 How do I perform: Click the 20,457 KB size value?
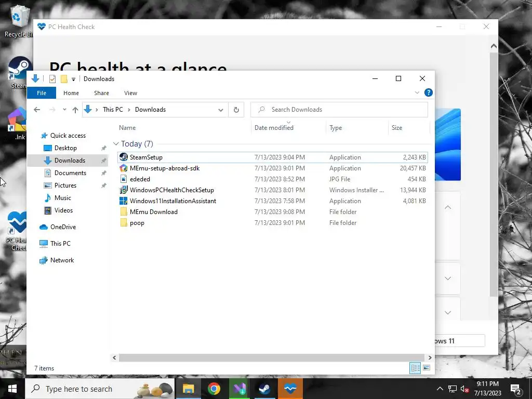413,168
